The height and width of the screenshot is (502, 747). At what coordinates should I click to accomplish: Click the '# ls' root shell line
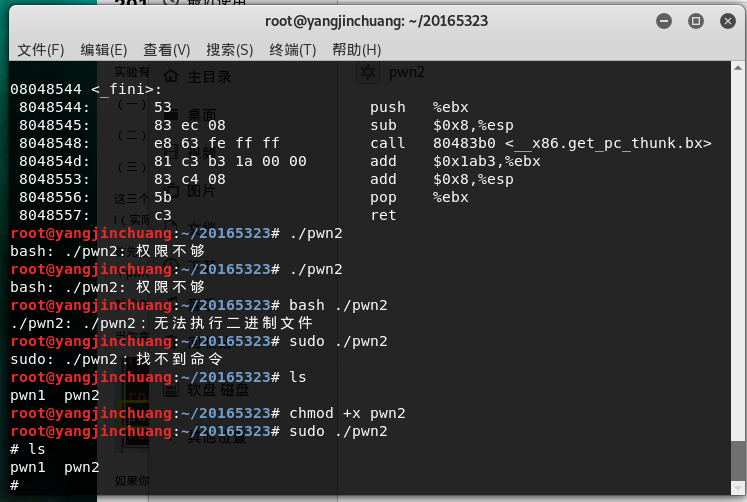tap(28, 449)
